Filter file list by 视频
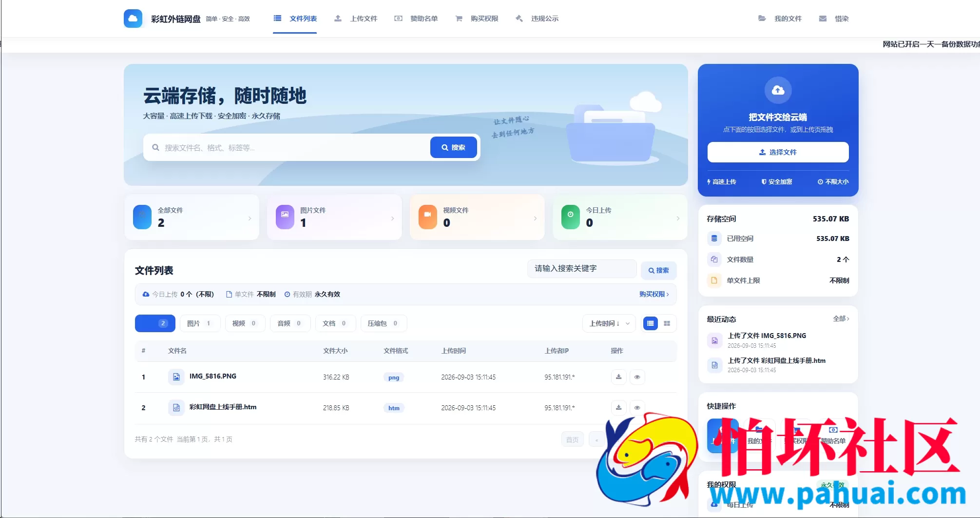 pyautogui.click(x=245, y=323)
